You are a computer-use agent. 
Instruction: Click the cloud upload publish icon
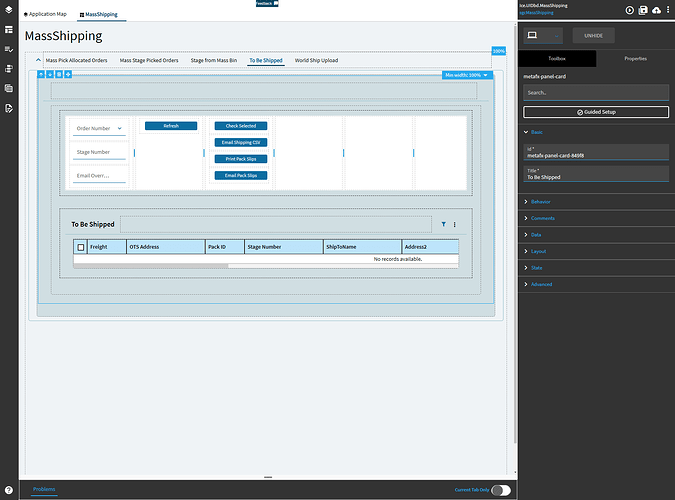[656, 10]
